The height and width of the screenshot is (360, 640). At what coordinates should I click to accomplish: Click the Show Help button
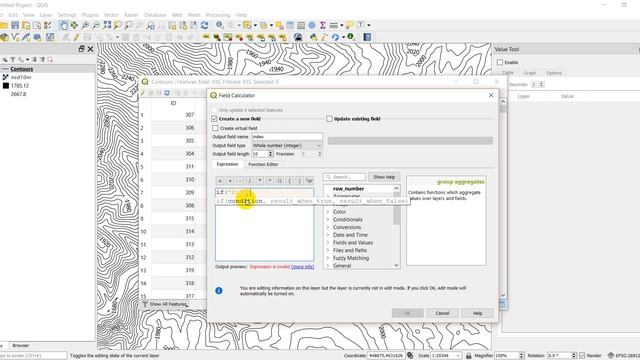click(x=384, y=177)
